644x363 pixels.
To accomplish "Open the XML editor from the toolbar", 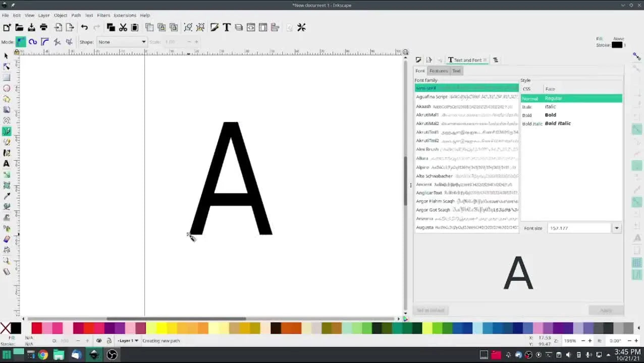I will click(x=251, y=27).
